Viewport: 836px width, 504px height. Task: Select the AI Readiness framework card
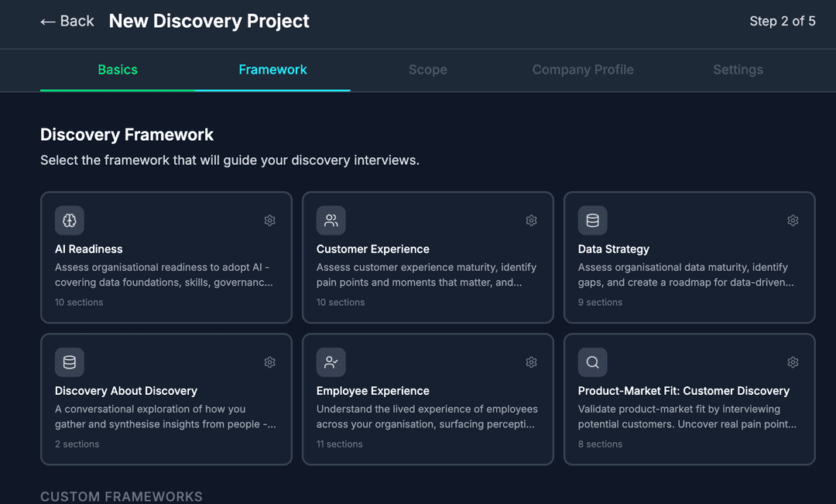click(x=166, y=257)
